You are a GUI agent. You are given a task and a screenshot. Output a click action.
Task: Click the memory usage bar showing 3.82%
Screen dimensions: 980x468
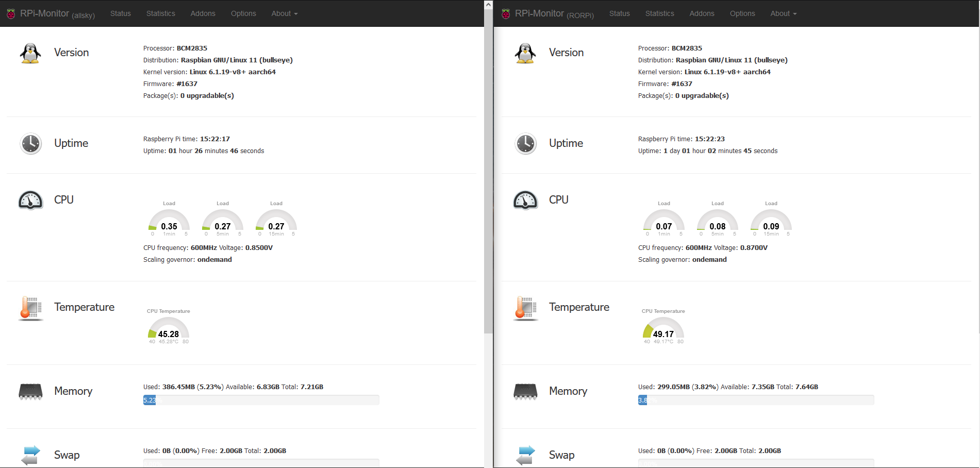(x=756, y=400)
